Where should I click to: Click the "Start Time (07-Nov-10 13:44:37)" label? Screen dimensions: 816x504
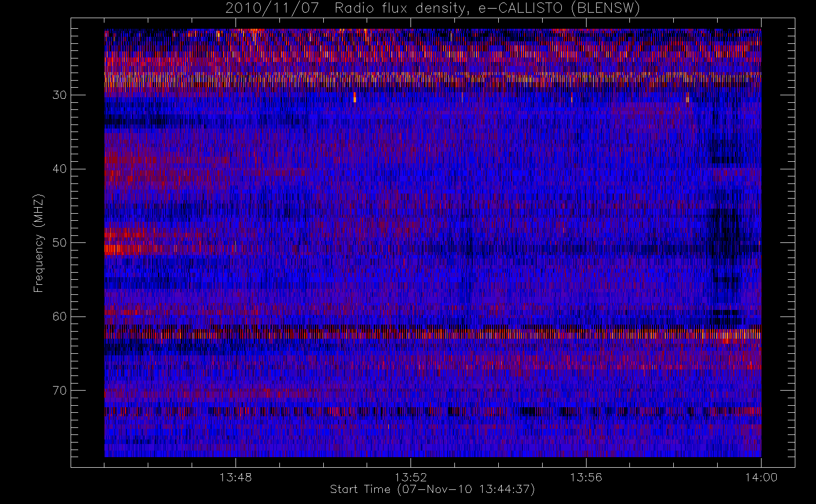(x=432, y=489)
